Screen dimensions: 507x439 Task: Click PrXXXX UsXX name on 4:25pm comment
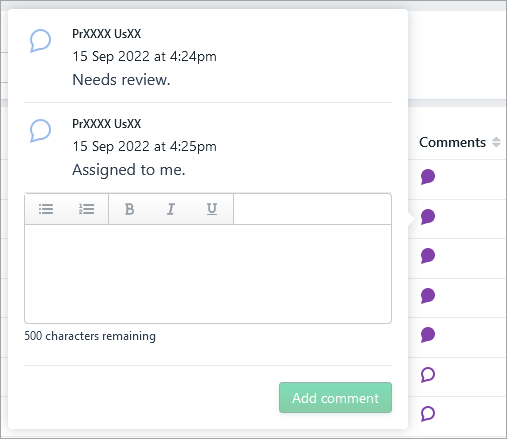tap(107, 124)
